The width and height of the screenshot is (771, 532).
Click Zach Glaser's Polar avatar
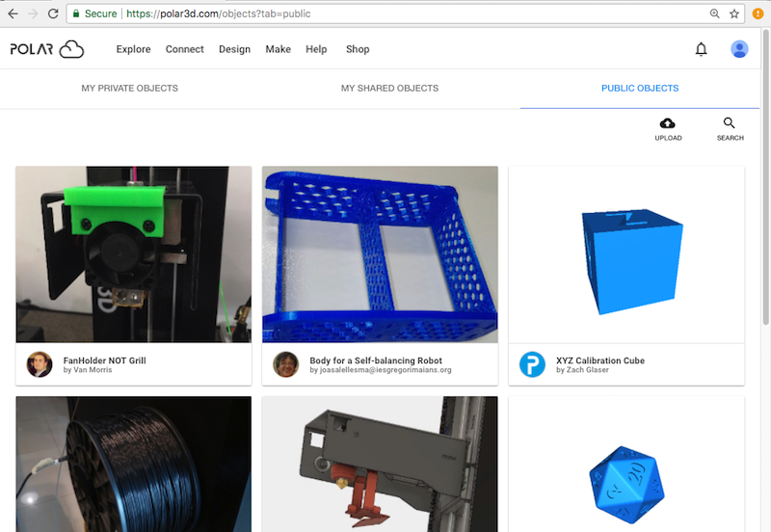click(532, 364)
